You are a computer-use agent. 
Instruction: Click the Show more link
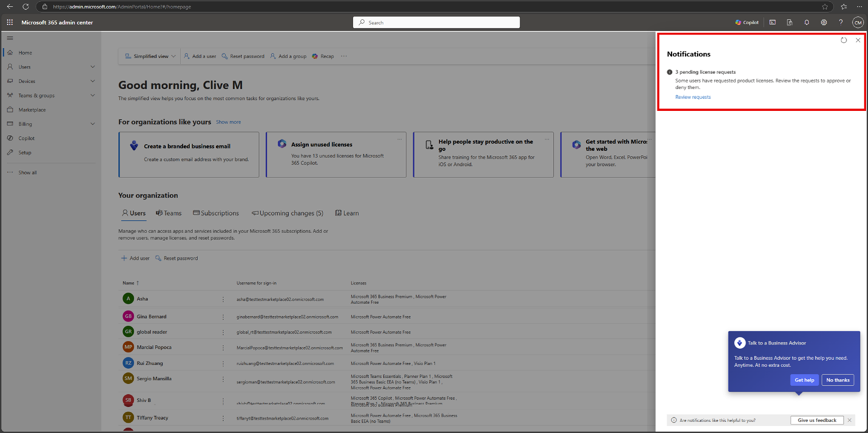[x=228, y=122]
